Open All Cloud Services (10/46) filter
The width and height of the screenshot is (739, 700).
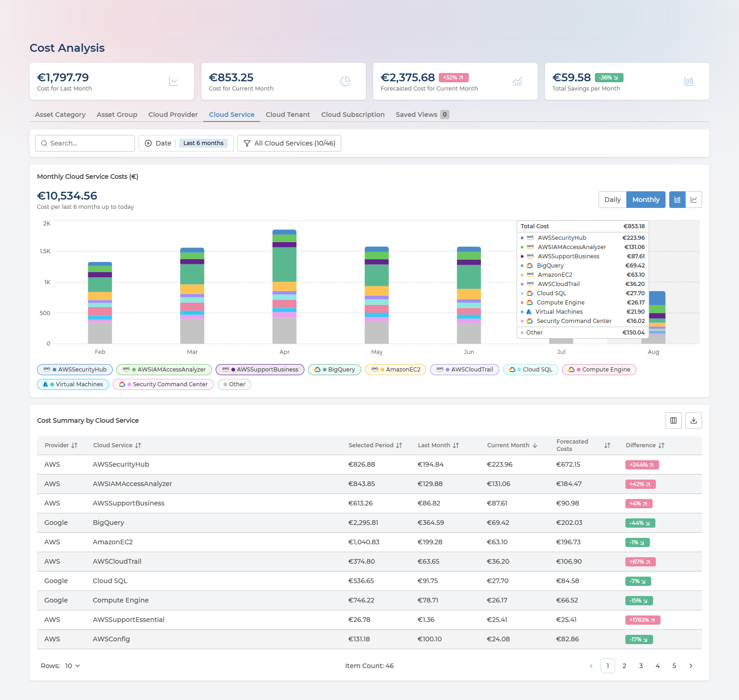click(290, 143)
